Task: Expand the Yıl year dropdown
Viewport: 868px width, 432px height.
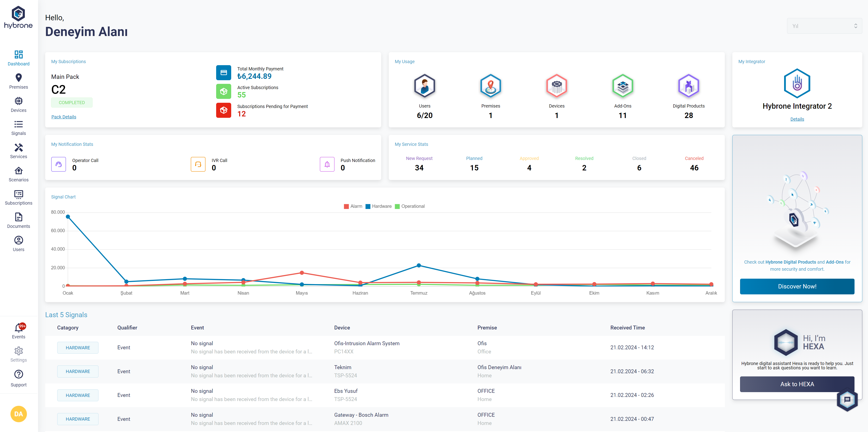Action: [824, 26]
